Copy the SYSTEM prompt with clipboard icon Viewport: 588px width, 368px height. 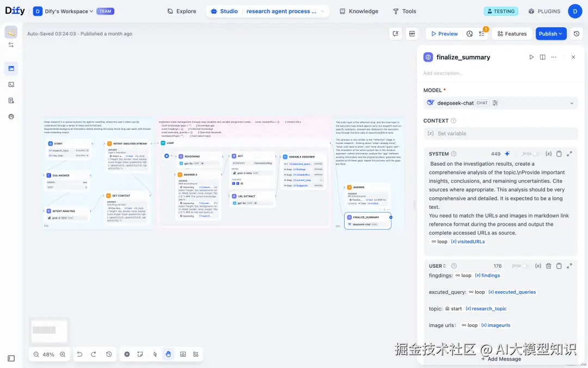559,154
